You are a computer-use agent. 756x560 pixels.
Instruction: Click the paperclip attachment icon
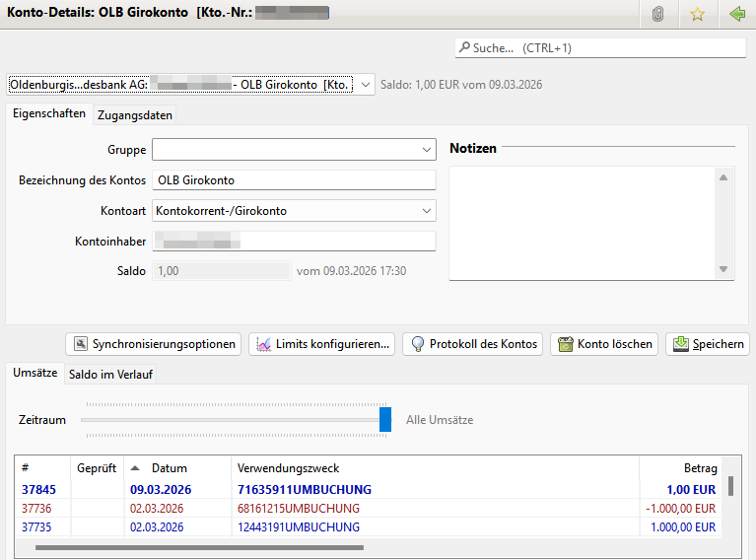click(x=658, y=15)
